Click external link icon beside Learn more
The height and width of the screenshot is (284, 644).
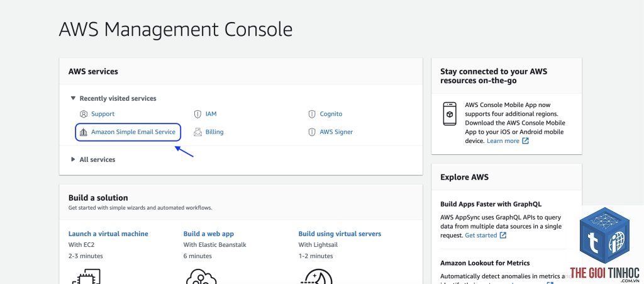pos(525,140)
